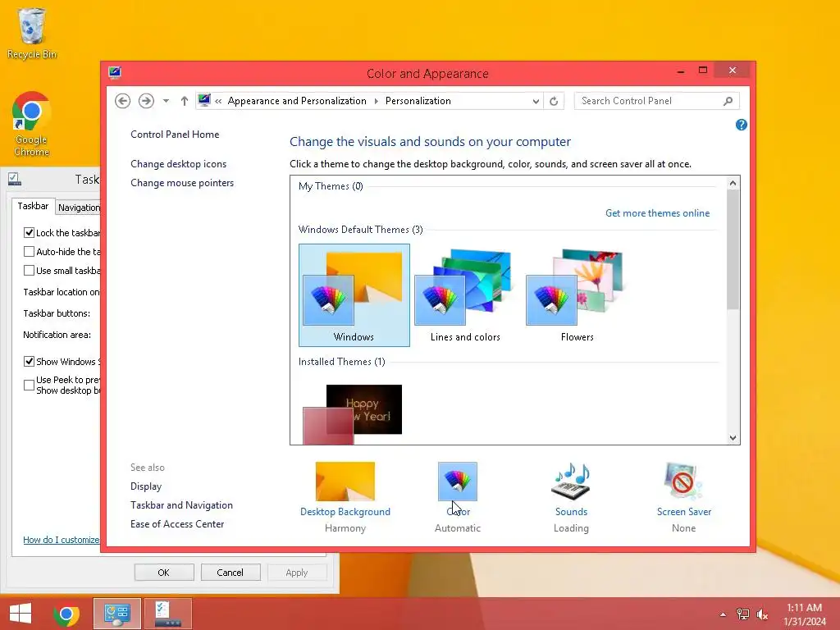Click the double chevron in address bar

coord(218,101)
